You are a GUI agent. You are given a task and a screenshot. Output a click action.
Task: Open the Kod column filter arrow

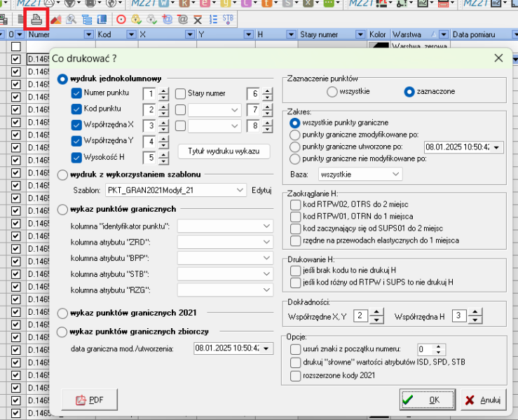click(x=132, y=34)
